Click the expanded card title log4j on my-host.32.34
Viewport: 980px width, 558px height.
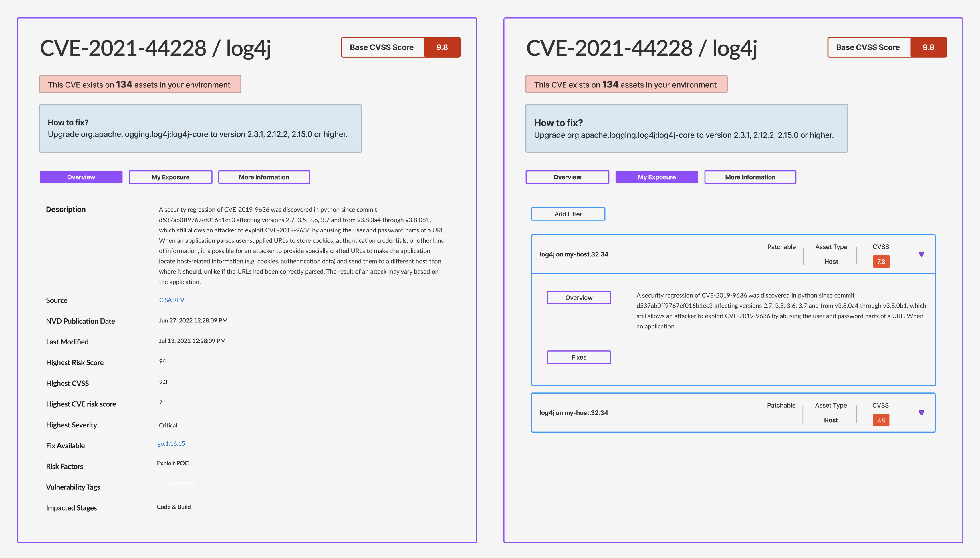click(574, 254)
